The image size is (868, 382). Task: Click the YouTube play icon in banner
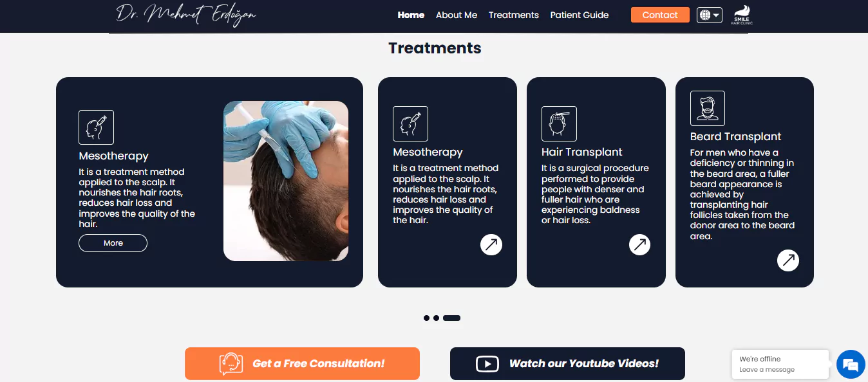[x=487, y=364]
